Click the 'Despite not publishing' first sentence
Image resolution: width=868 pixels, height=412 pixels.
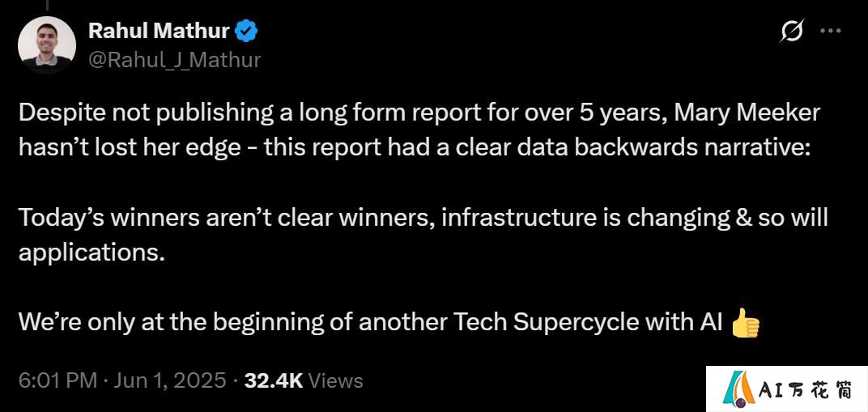[419, 114]
